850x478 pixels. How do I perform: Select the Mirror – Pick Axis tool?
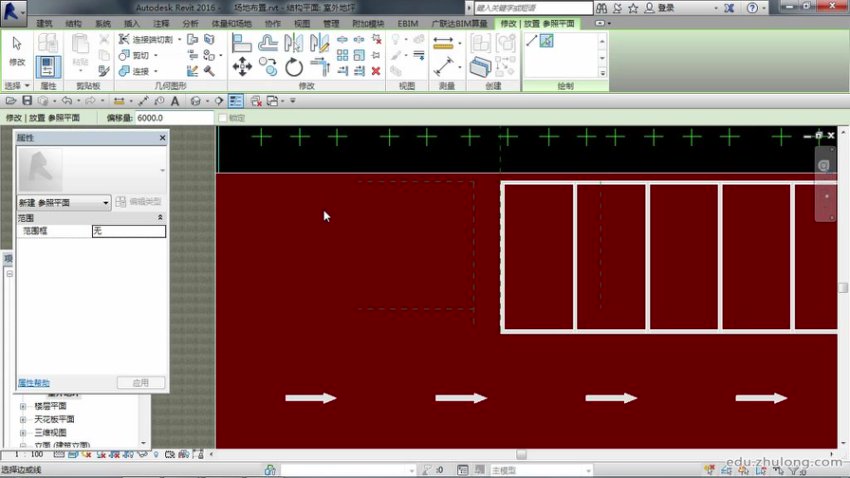293,43
